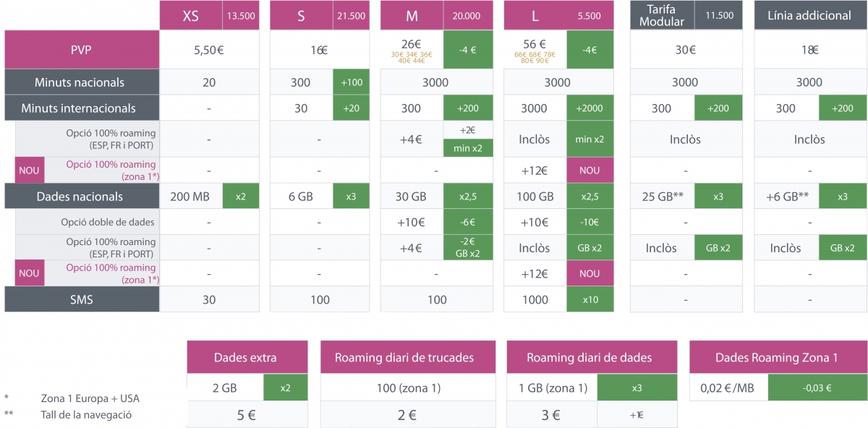Image resolution: width=868 pixels, height=428 pixels.
Task: Click the green +100 minutes badge
Action: coord(352,82)
